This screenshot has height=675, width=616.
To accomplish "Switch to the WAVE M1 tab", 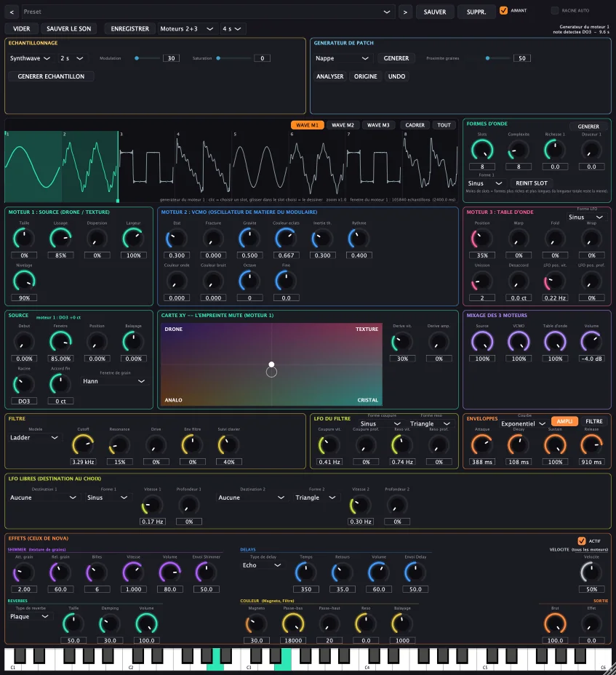I will [308, 125].
